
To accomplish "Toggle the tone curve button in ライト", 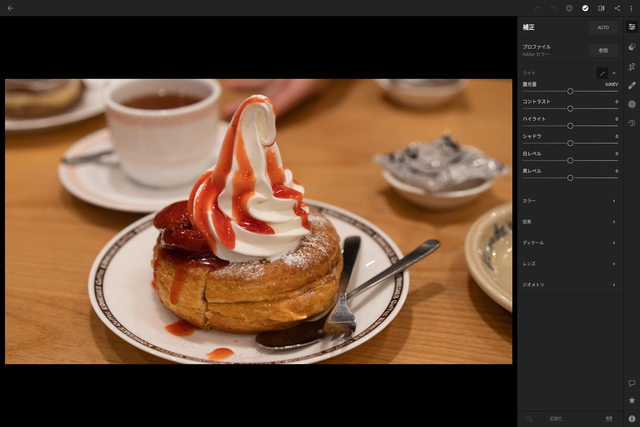I will pyautogui.click(x=602, y=73).
